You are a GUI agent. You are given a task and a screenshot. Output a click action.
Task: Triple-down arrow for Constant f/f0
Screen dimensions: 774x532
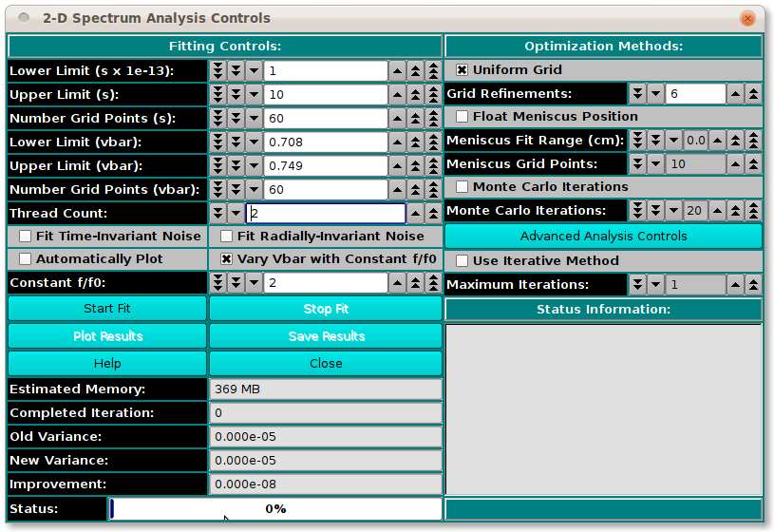[217, 283]
